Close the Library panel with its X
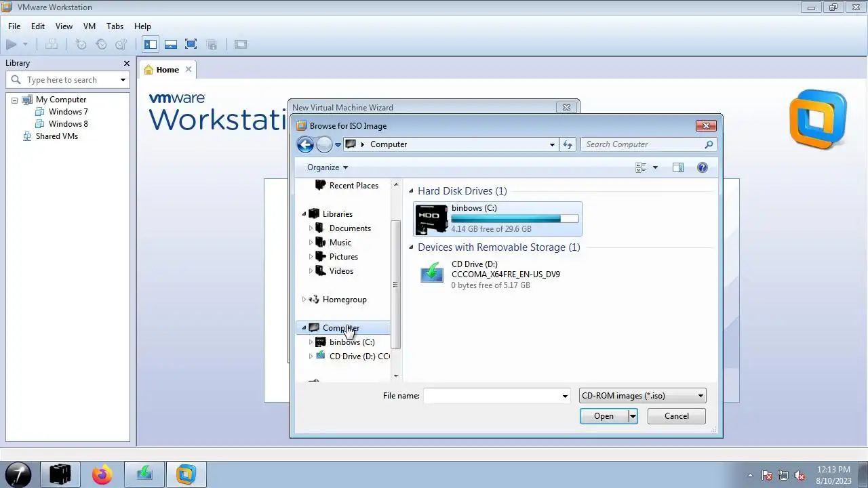Screen dimensions: 868x488 pos(126,63)
